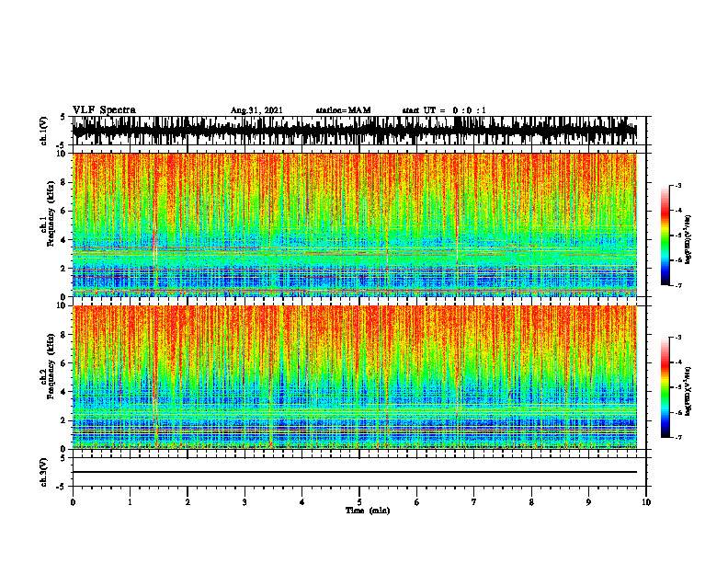Click time axis tick label "3"
This screenshot has height=563, width=728.
coord(245,502)
